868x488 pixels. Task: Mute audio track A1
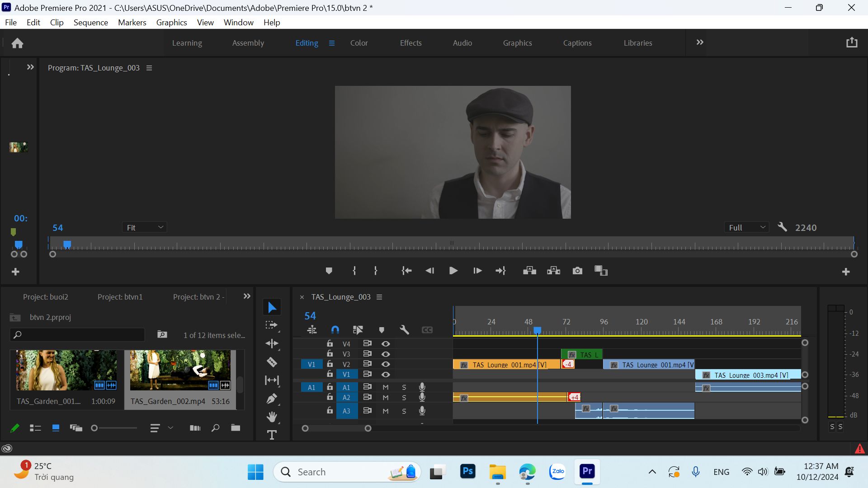pyautogui.click(x=386, y=387)
